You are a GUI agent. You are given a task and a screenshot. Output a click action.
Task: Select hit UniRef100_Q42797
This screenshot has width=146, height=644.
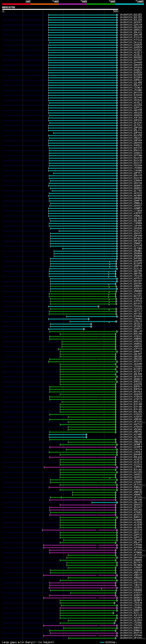point(131,60)
